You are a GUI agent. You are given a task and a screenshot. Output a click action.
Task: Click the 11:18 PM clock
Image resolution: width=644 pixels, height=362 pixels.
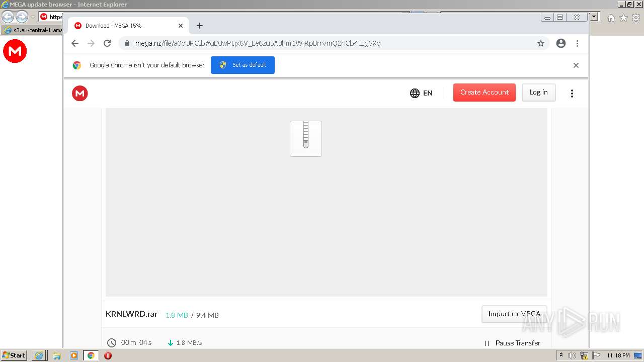pos(618,355)
